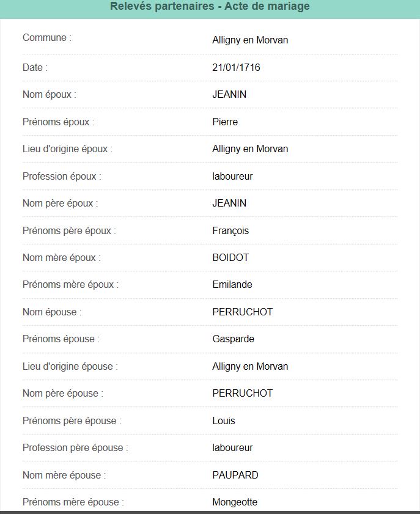
Task: Click the "Nom épouse :" label
Action: click(52, 312)
